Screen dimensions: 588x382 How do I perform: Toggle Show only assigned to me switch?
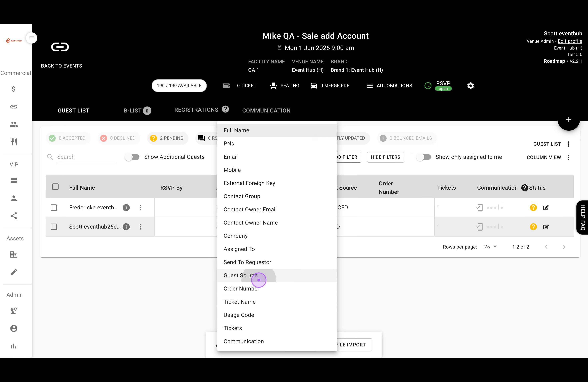coord(424,157)
